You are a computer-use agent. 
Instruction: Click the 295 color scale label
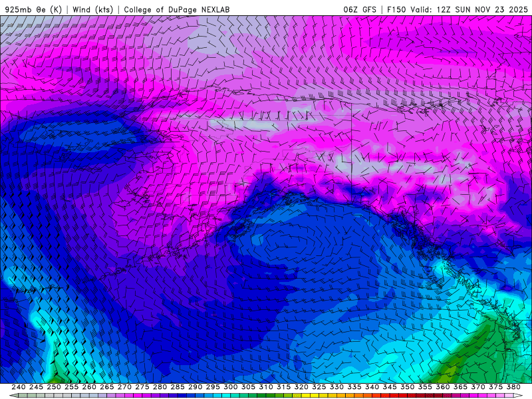pos(213,387)
